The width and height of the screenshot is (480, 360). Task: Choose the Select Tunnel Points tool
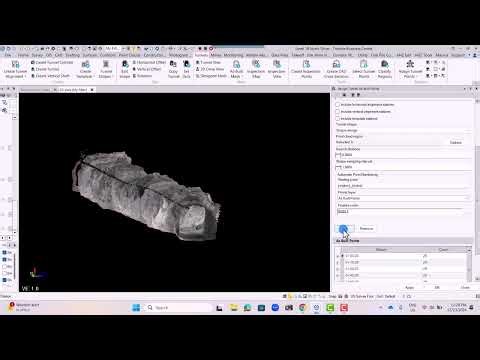(x=364, y=69)
